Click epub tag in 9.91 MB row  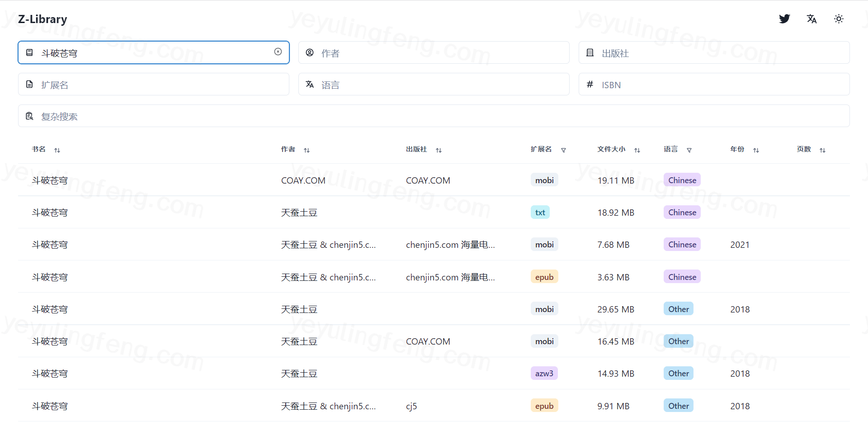click(x=544, y=406)
